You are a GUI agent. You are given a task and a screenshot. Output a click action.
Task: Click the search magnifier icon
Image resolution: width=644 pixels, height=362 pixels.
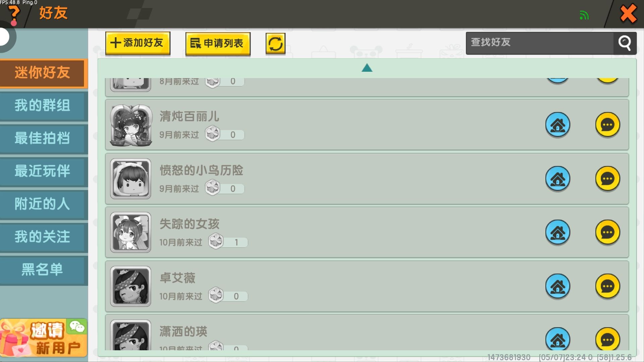pos(625,43)
